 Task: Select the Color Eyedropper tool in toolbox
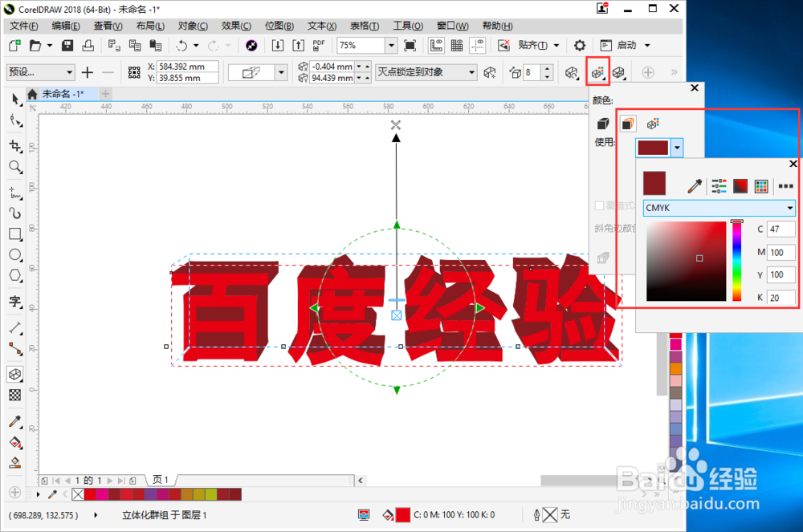15,421
